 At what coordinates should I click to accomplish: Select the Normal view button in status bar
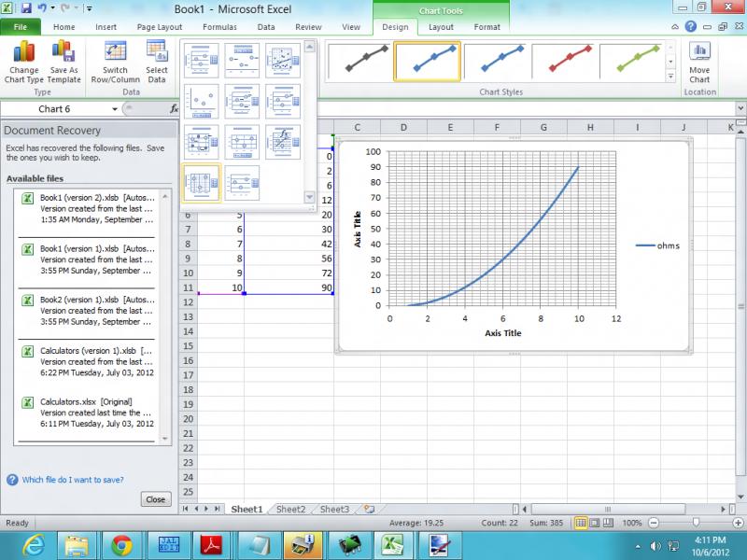tap(582, 523)
